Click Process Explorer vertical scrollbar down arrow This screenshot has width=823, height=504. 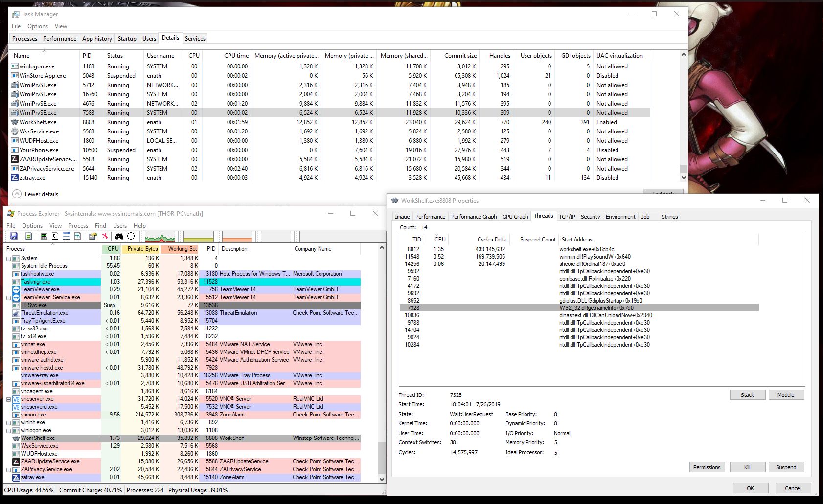coord(382,480)
